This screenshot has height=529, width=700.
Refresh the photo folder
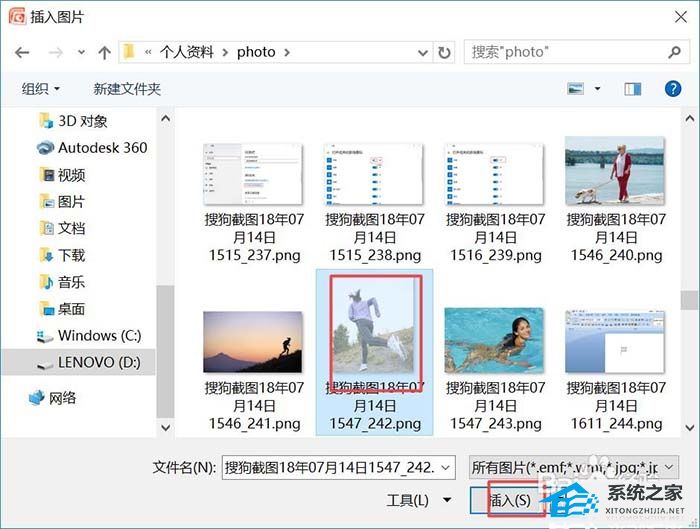(x=444, y=53)
